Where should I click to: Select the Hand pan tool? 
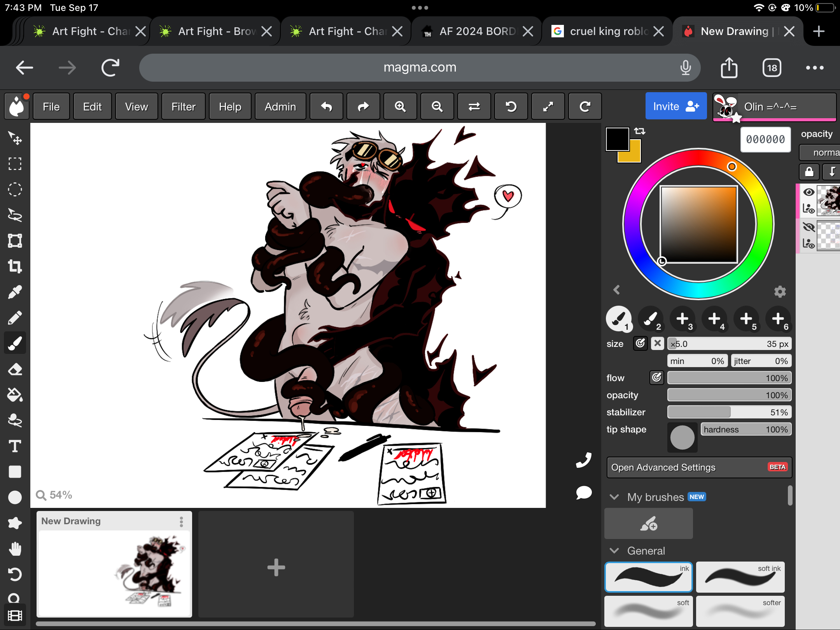coord(15,549)
